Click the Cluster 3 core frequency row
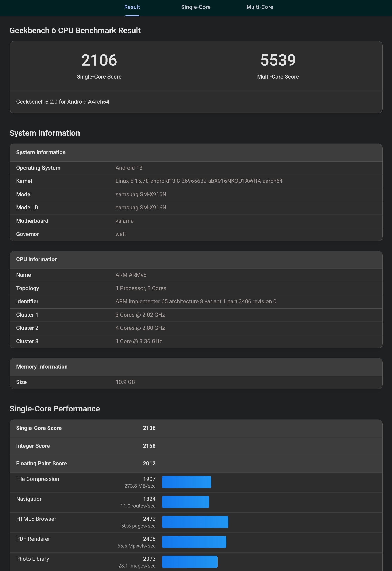 [196, 341]
